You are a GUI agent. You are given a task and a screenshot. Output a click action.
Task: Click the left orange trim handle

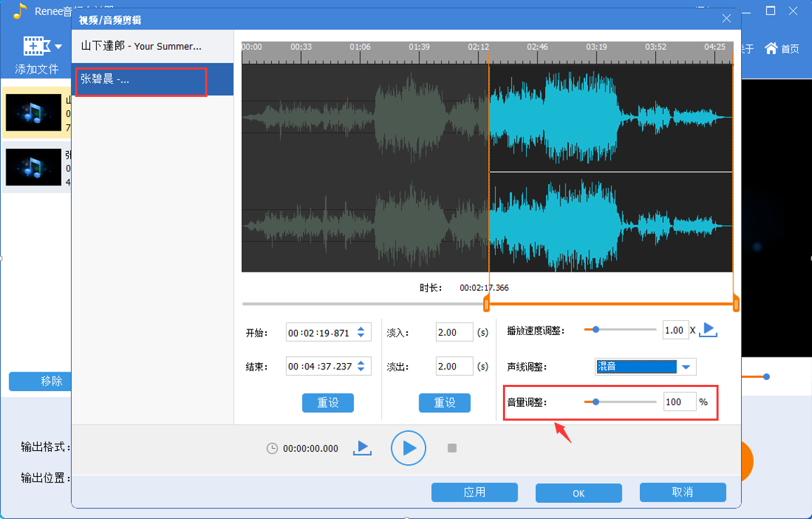486,303
